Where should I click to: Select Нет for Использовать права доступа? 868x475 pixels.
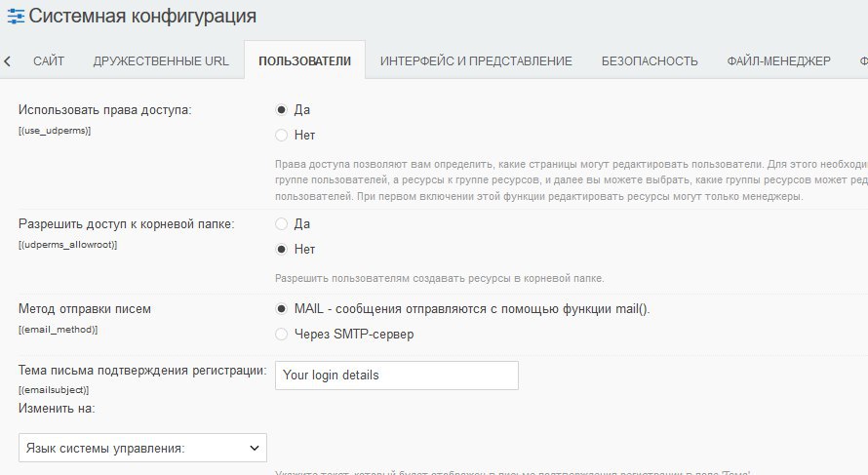(281, 135)
